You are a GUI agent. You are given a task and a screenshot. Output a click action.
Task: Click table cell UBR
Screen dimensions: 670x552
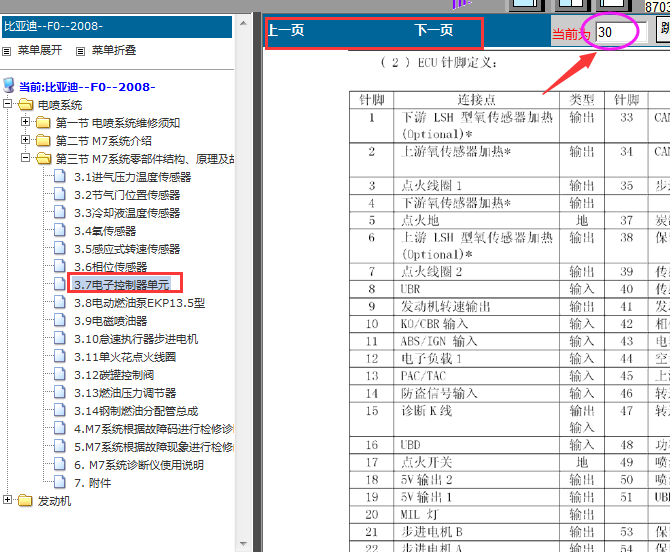click(476, 289)
